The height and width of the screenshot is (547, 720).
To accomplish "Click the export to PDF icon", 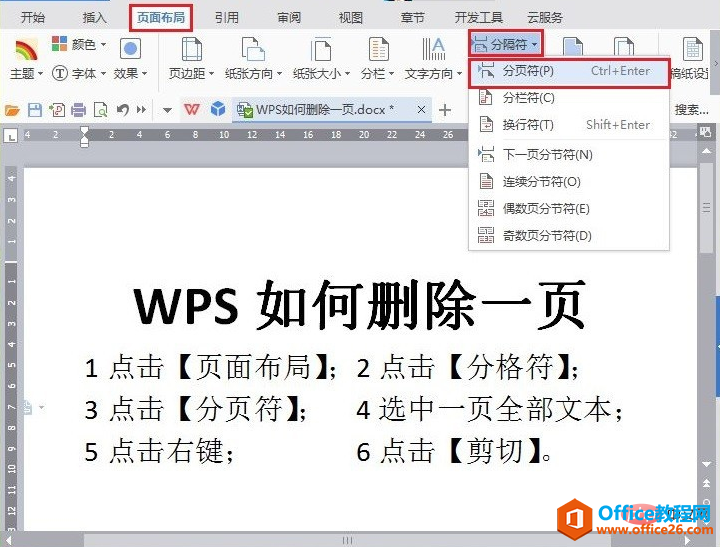I will (57, 110).
